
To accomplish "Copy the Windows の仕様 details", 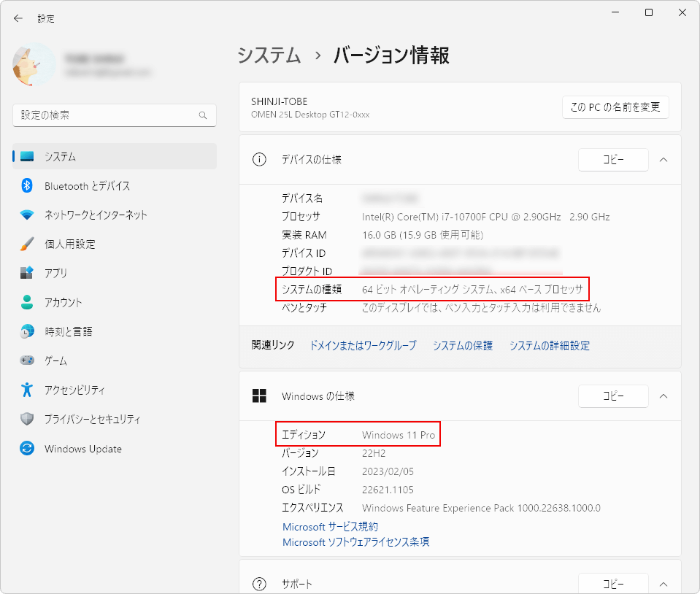I will tap(613, 396).
